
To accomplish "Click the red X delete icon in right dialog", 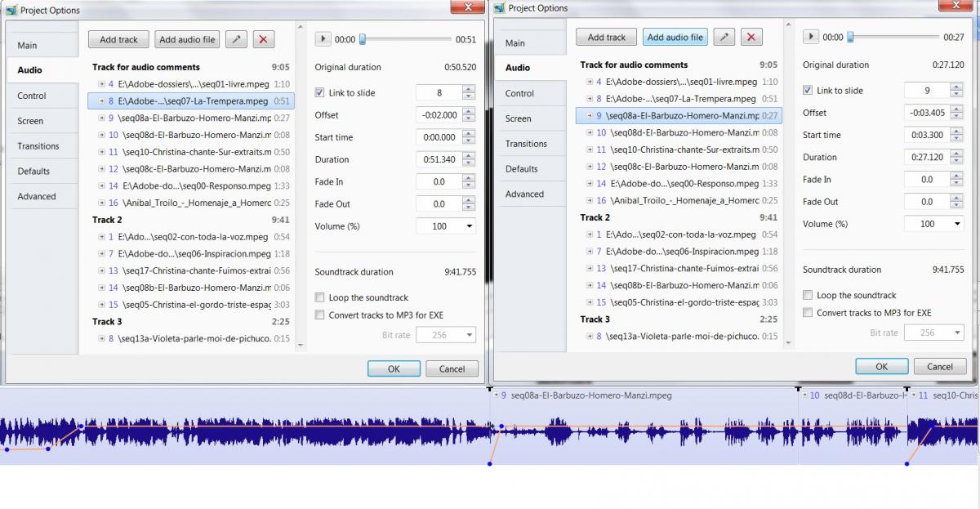I will tap(751, 37).
